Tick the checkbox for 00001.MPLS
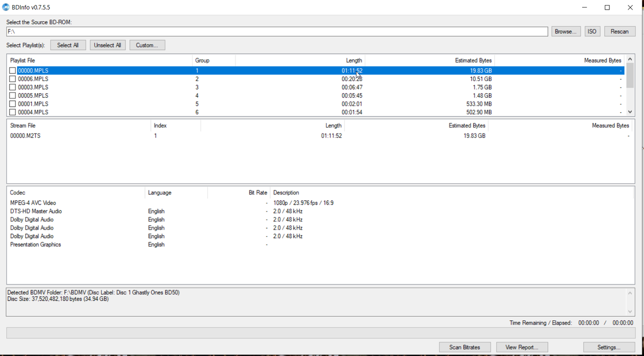 [x=13, y=104]
